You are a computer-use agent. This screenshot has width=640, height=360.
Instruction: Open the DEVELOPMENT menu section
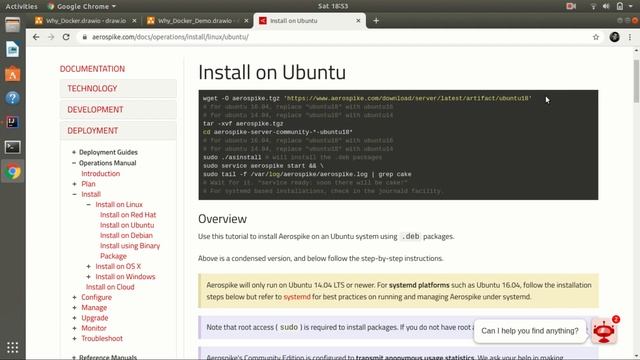click(118, 110)
